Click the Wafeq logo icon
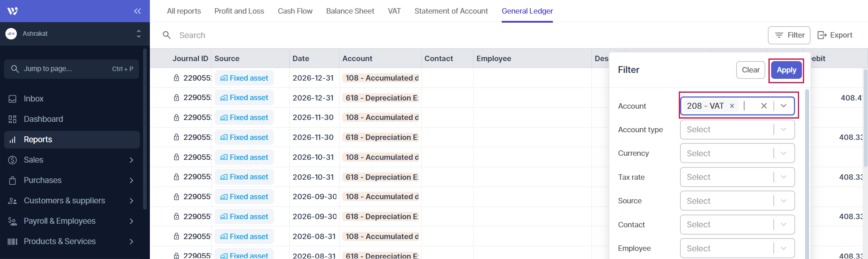This screenshot has width=868, height=259. pyautogui.click(x=13, y=11)
